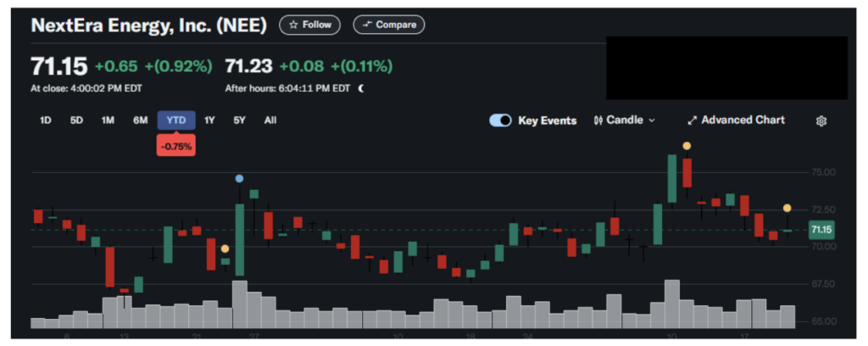Click the tallest green candle under the blue dot
This screenshot has height=346, width=868.
[x=240, y=240]
